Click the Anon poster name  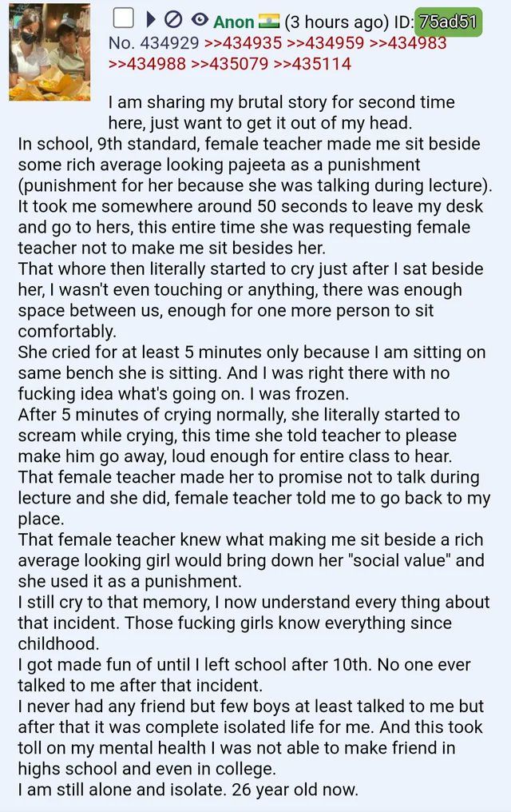click(234, 22)
